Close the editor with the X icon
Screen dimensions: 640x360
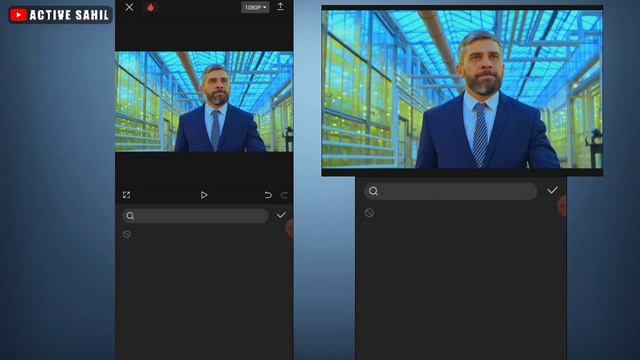click(129, 7)
